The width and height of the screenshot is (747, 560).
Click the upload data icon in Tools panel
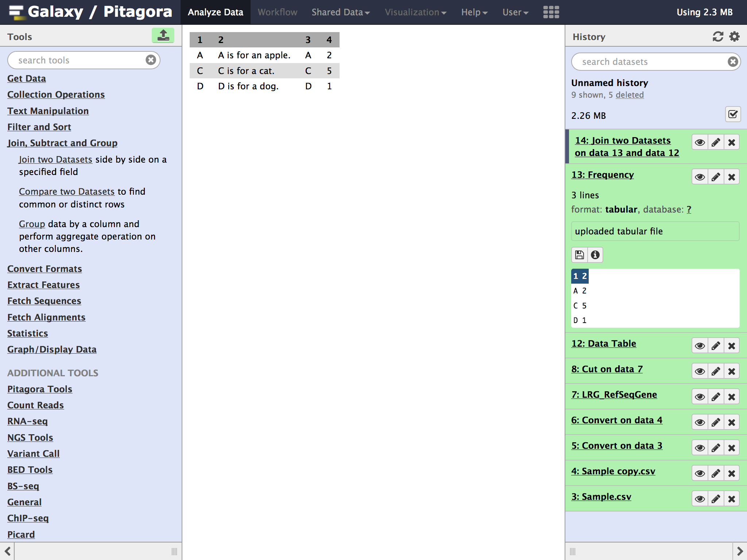pos(163,36)
